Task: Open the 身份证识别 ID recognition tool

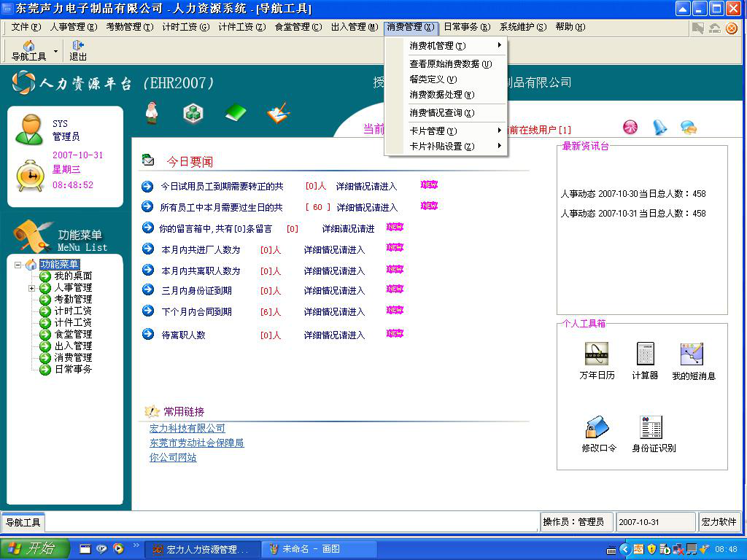Action: (651, 428)
